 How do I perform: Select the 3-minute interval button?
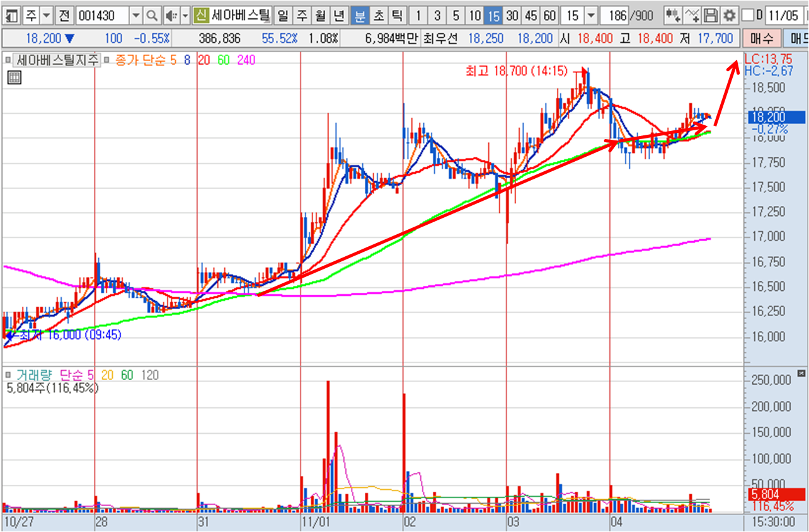(437, 14)
